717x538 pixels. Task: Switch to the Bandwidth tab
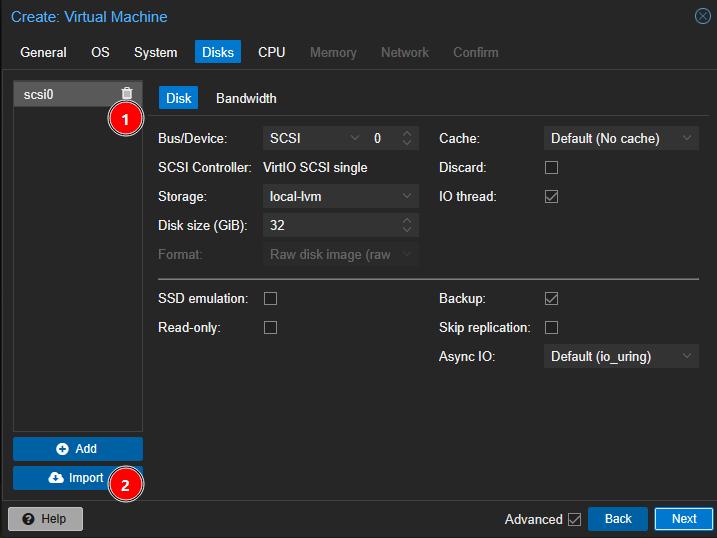tap(246, 98)
